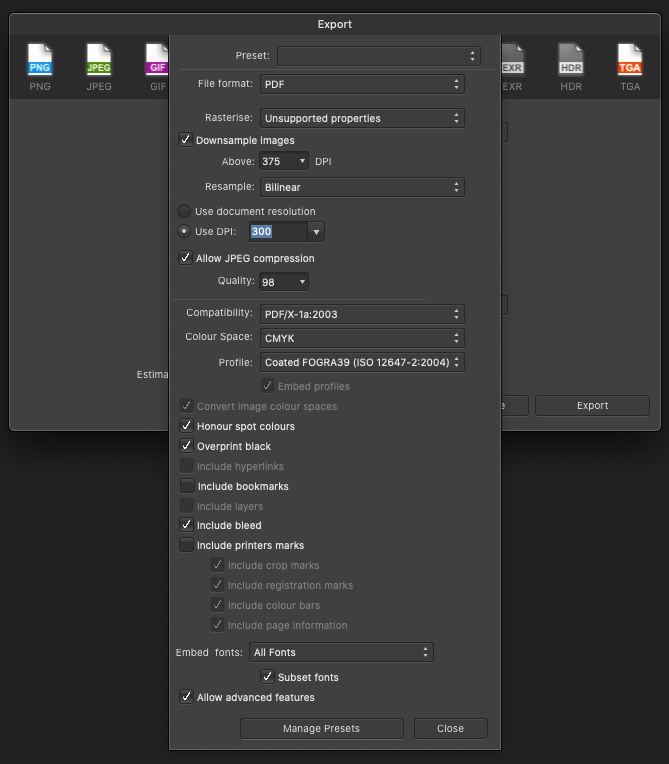Expand the Rasterise dropdown
This screenshot has height=764, width=669.
[362, 118]
